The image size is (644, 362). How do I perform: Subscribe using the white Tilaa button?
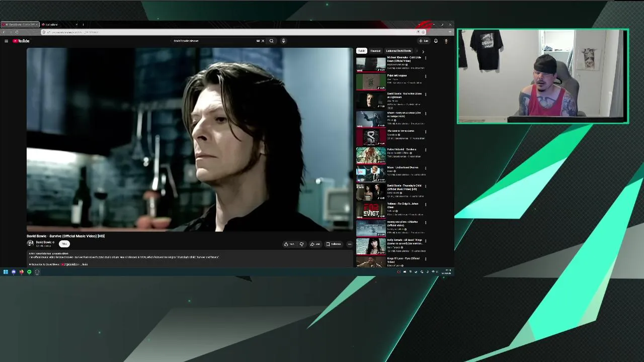point(64,243)
